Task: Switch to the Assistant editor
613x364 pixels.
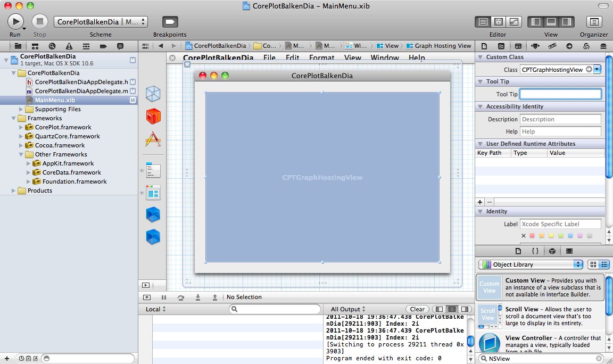Action: point(499,22)
